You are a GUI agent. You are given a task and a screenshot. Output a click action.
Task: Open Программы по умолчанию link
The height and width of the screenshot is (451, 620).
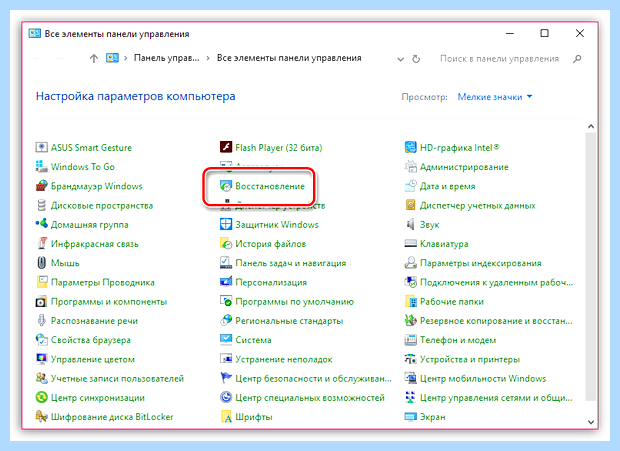pos(295,302)
